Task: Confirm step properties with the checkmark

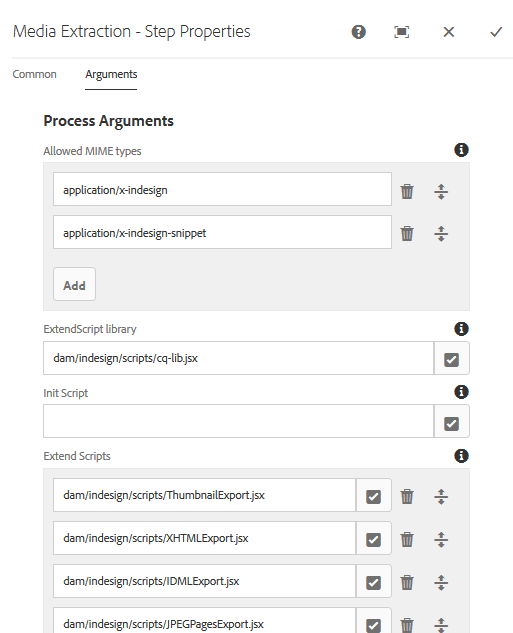Action: point(496,32)
